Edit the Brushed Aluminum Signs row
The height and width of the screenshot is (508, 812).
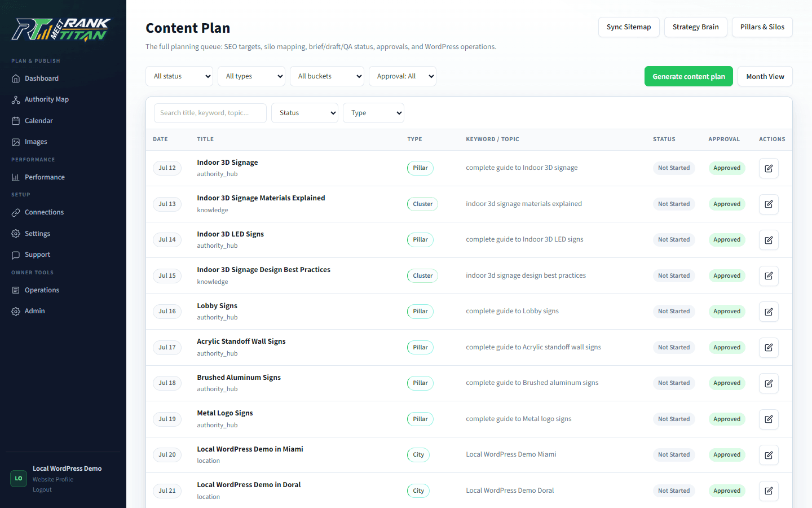coord(769,383)
